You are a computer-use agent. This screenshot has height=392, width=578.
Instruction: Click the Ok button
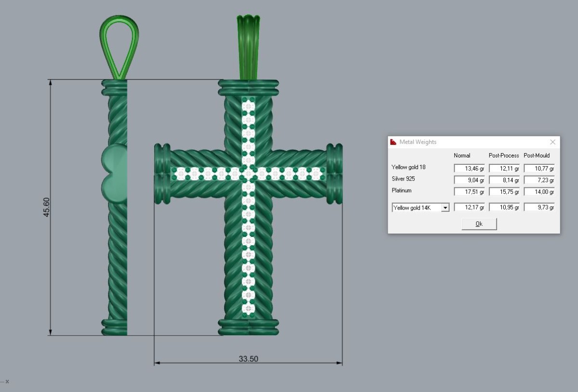(479, 224)
